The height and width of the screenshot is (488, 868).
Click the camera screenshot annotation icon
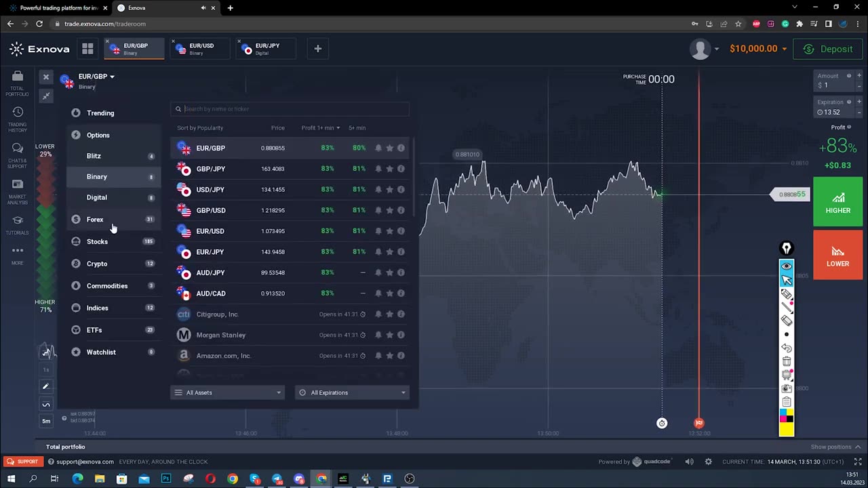click(x=787, y=388)
